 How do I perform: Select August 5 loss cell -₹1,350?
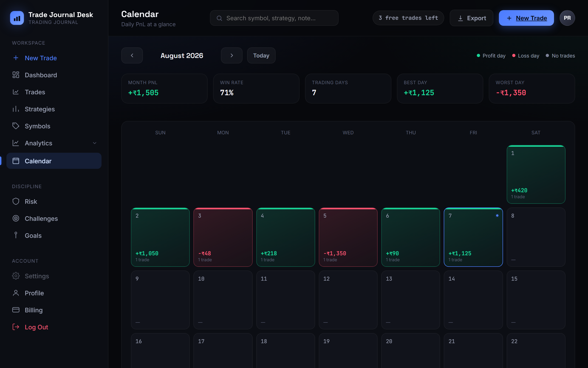(x=348, y=237)
